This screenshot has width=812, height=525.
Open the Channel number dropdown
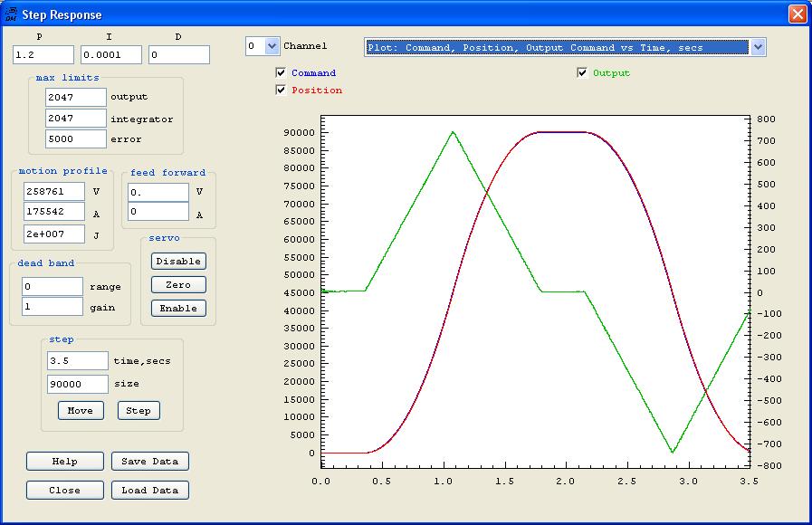tap(272, 46)
